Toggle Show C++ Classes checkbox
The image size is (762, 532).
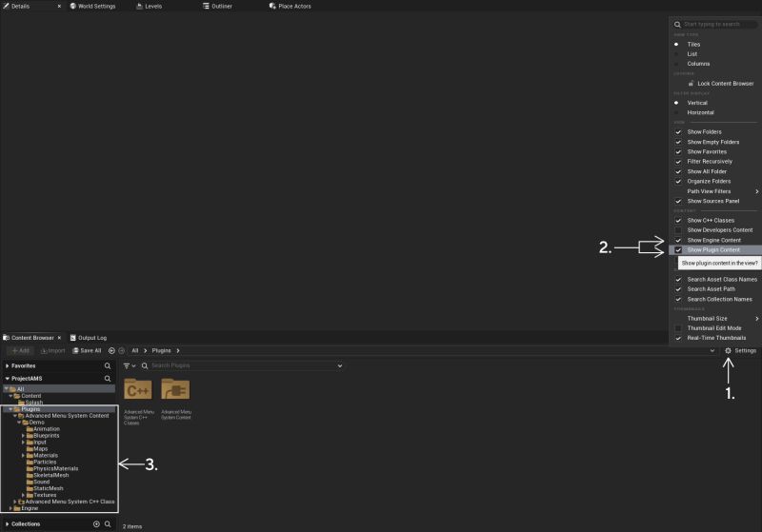(x=678, y=221)
